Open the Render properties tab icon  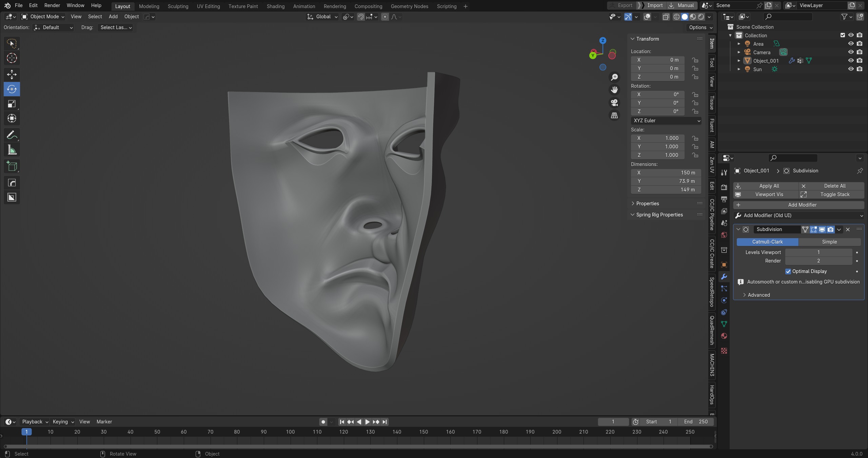(x=724, y=187)
